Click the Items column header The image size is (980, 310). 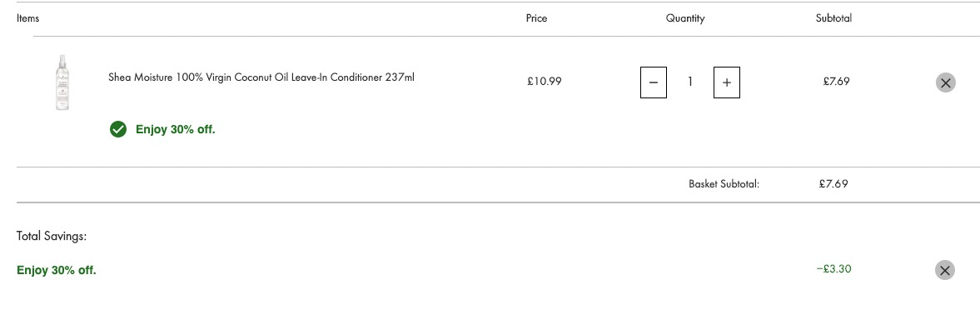coord(28,18)
